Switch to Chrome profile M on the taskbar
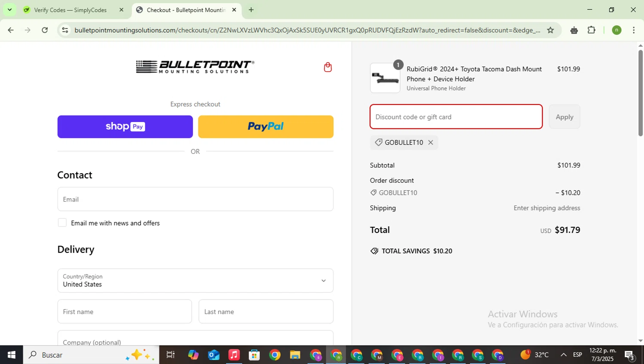The width and height of the screenshot is (644, 364). (377, 355)
